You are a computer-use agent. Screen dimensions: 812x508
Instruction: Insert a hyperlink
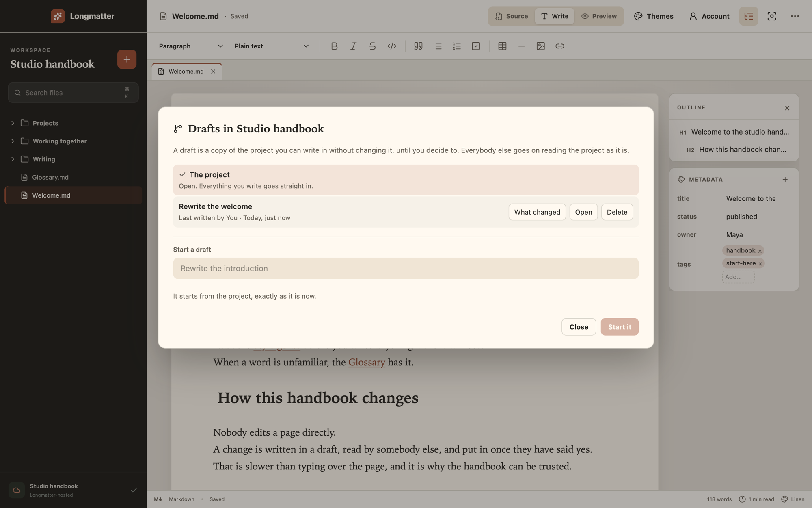coord(560,46)
